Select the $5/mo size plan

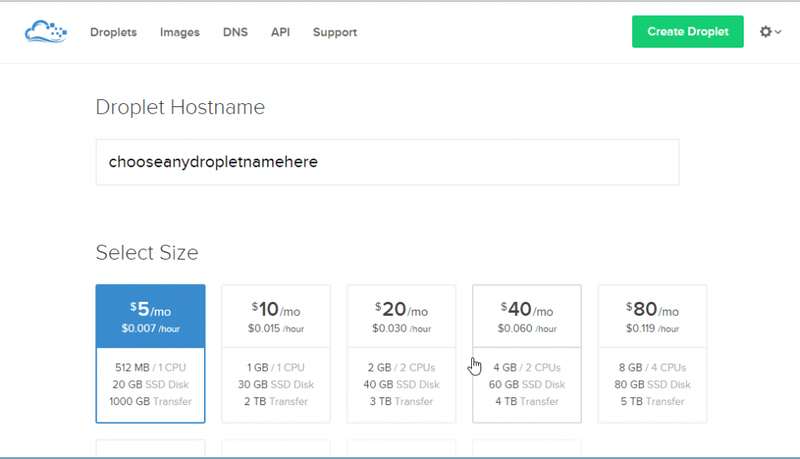151,353
